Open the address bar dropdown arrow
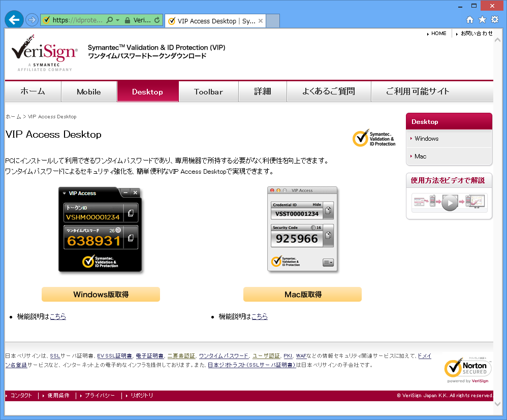This screenshot has width=507, height=420. click(x=118, y=20)
